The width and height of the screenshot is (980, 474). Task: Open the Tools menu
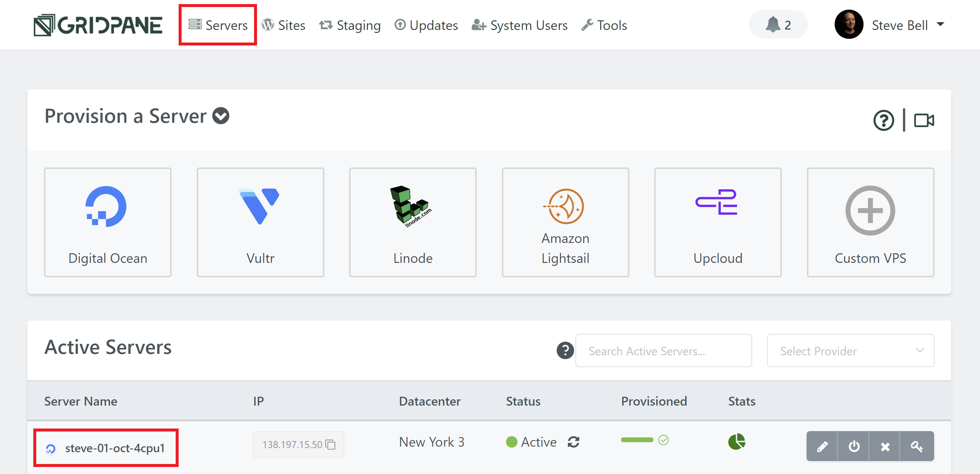(604, 25)
